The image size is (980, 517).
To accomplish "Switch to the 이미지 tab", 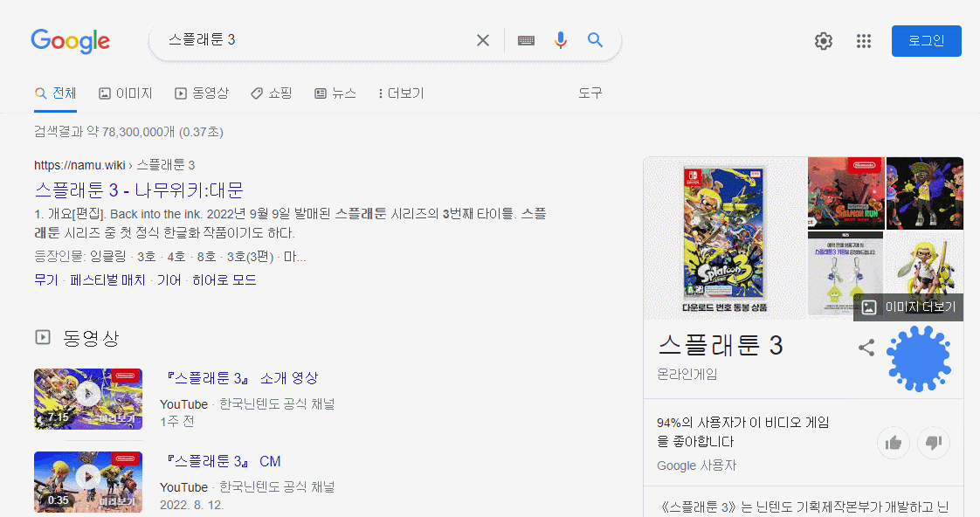I will [126, 93].
